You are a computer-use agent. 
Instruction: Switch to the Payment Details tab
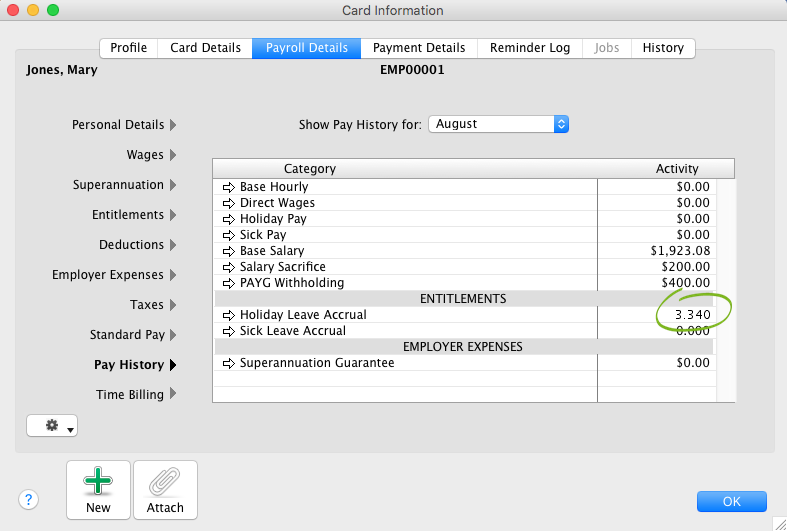pyautogui.click(x=418, y=48)
